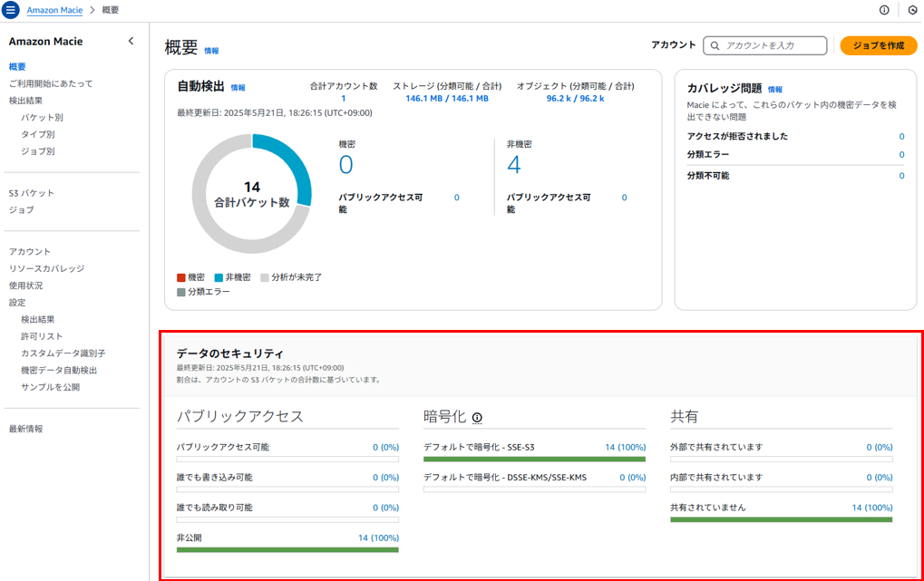Open リソースカバレッジ in the sidebar
Image resolution: width=924 pixels, height=581 pixels.
46,268
